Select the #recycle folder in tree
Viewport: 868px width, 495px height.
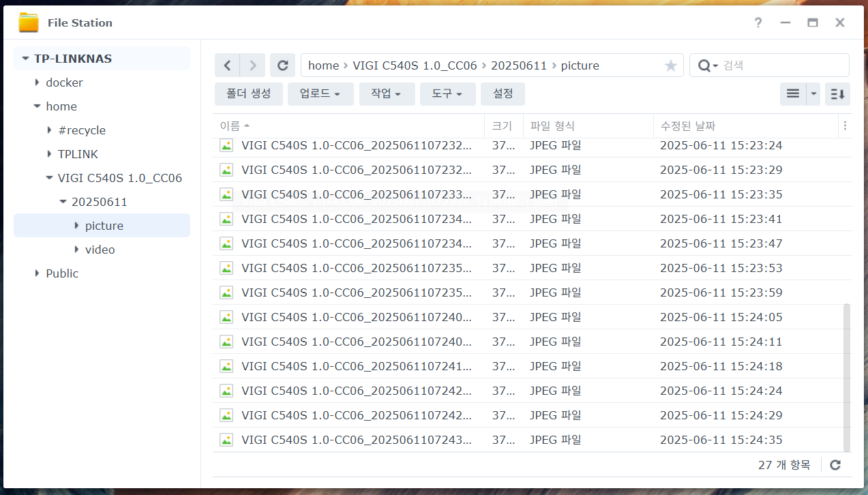coord(82,130)
